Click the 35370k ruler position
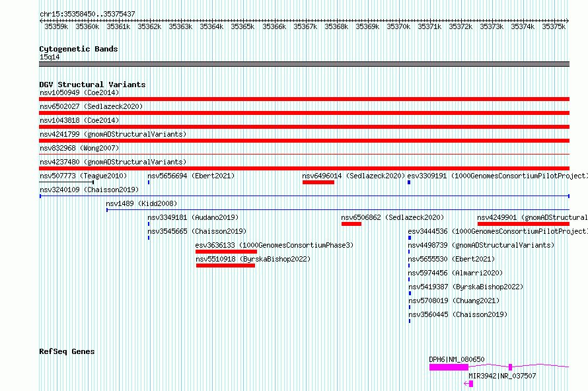This screenshot has height=391, width=588. (x=398, y=26)
